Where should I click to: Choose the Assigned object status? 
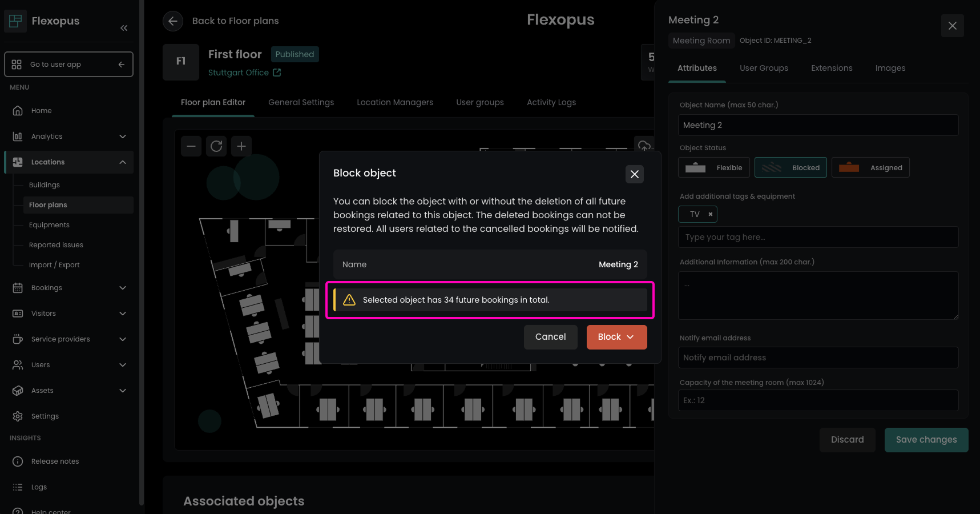(x=870, y=168)
